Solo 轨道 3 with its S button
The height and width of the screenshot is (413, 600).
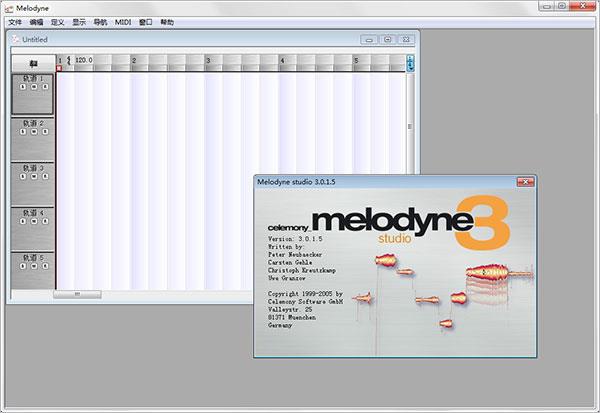tap(23, 176)
